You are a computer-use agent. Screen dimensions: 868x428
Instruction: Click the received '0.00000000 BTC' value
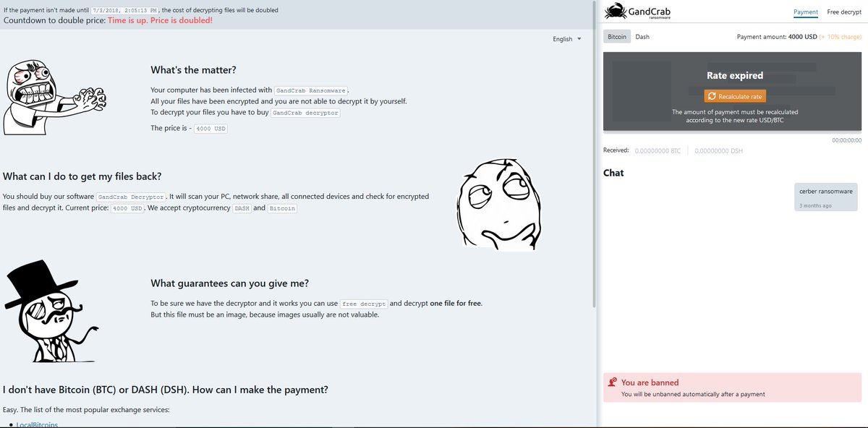coord(658,150)
